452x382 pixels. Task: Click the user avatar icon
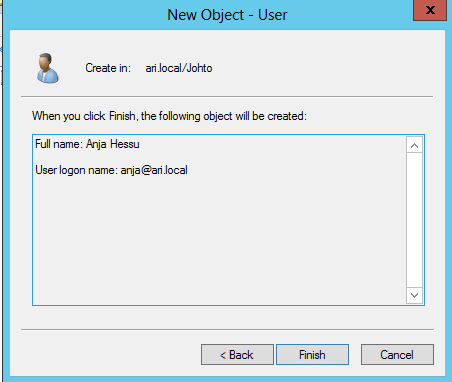48,68
